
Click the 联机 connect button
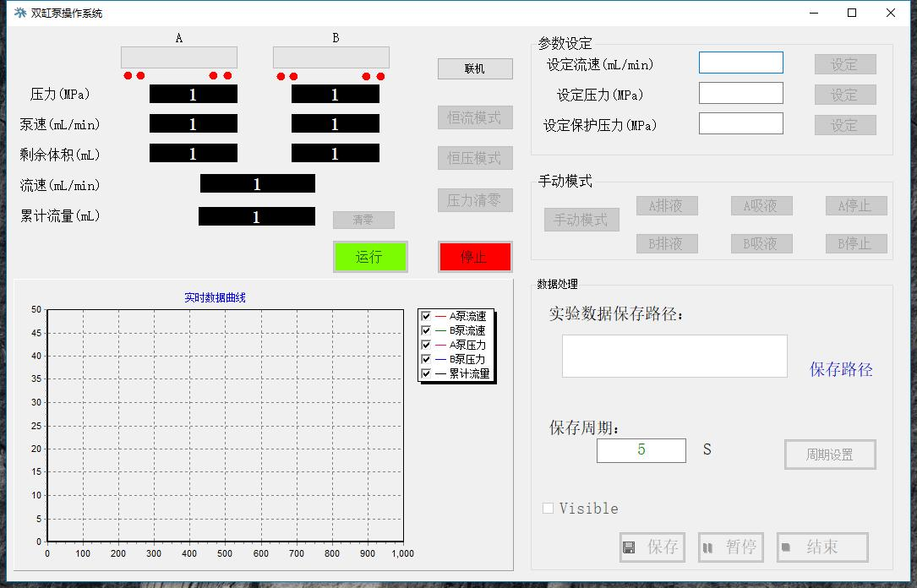475,69
